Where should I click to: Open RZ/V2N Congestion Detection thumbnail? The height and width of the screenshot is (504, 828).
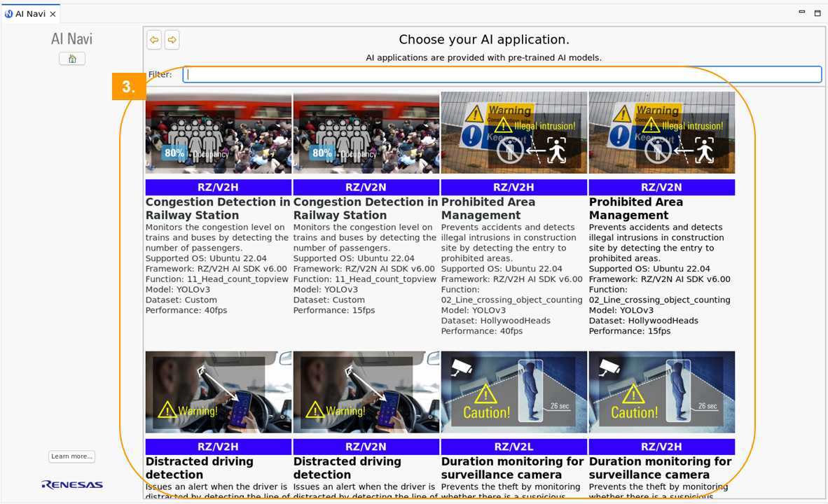[366, 132]
